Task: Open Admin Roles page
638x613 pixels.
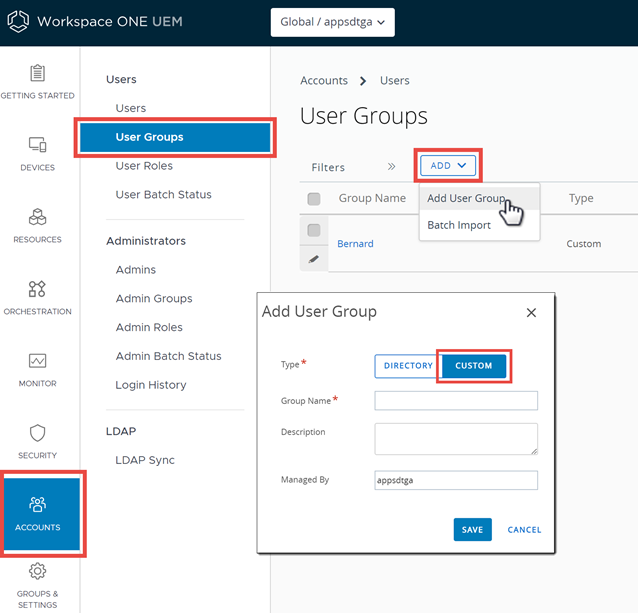Action: coord(149,327)
